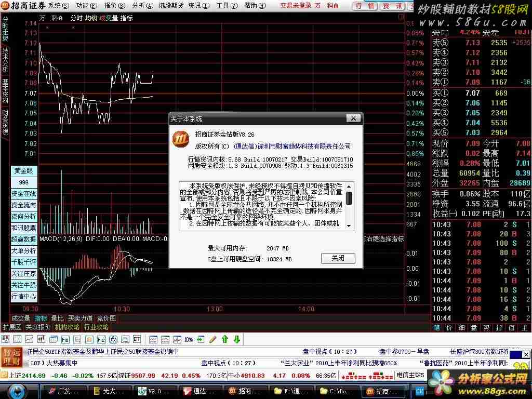The image size is (532, 399).
Task: Click the 大单分析 sidebar button
Action: (x=24, y=251)
